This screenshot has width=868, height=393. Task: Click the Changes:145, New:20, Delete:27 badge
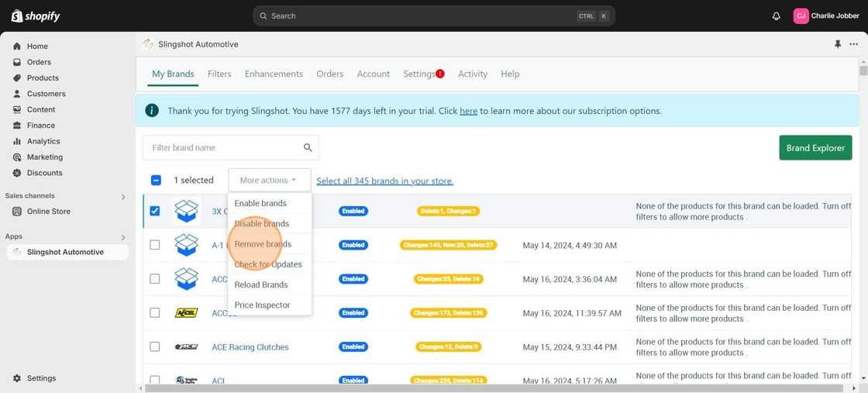449,245
